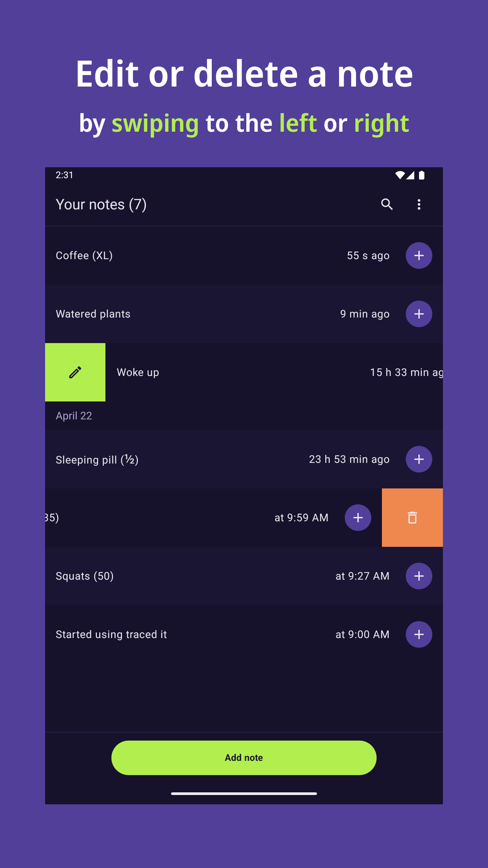Open the search icon in header
Viewport: 488px width, 868px height.
[x=387, y=204]
